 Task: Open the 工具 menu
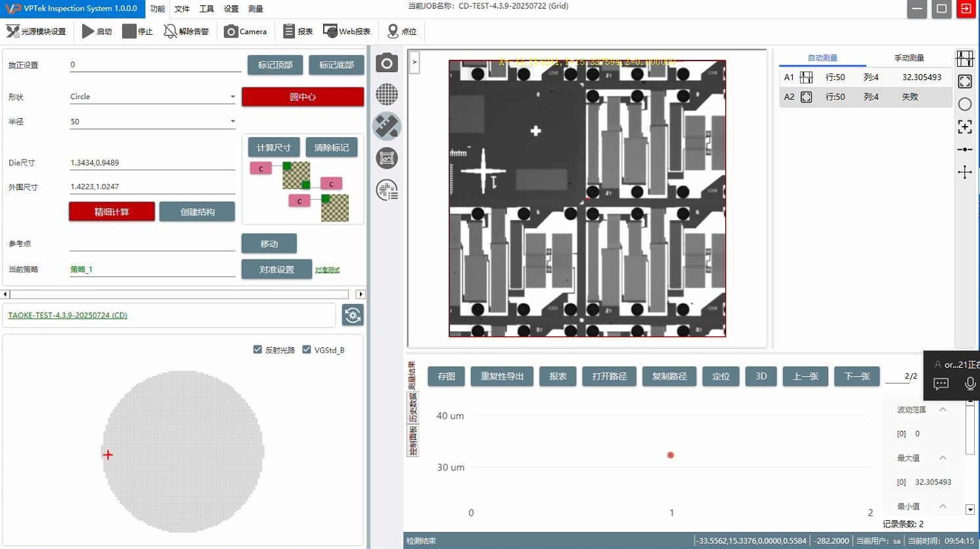206,9
